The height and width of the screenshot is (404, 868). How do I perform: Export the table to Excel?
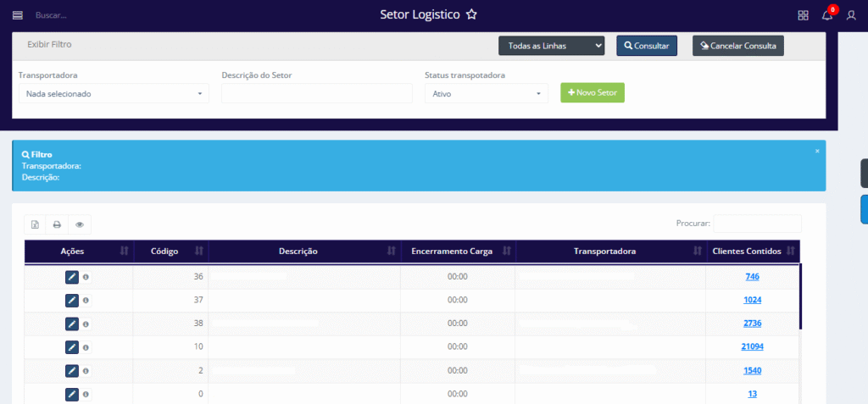[x=35, y=224]
